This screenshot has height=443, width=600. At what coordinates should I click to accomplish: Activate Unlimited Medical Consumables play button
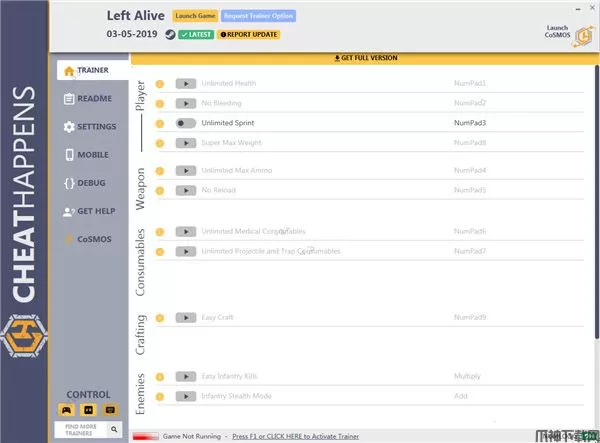186,231
